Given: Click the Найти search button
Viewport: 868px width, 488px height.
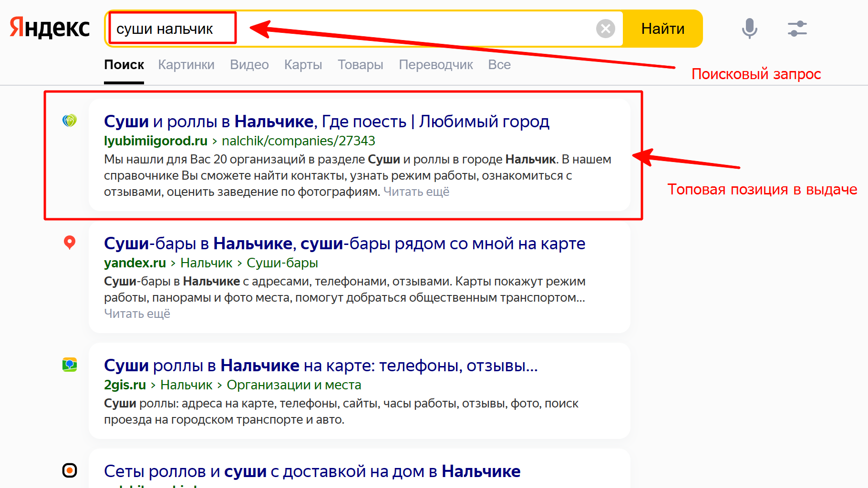Looking at the screenshot, I should click(x=662, y=29).
